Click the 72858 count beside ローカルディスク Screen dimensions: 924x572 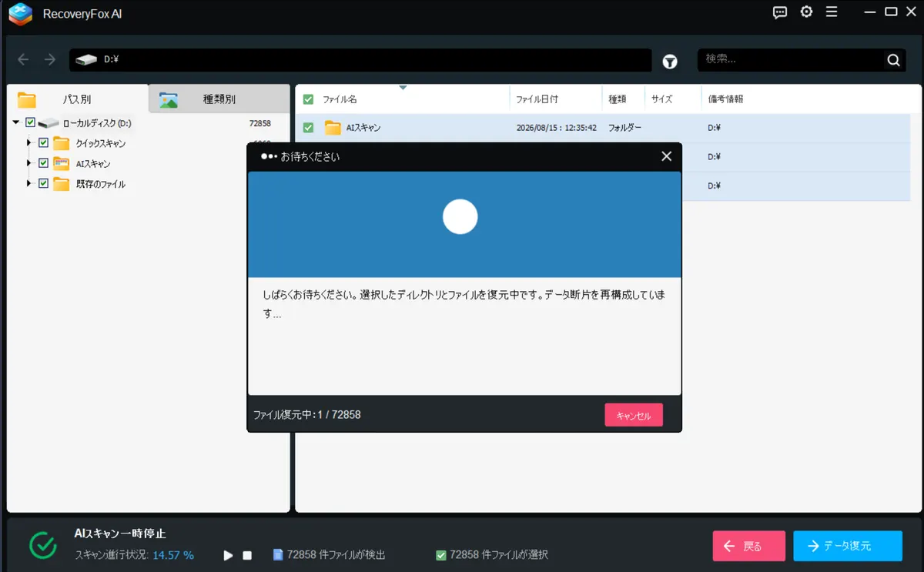coord(260,123)
